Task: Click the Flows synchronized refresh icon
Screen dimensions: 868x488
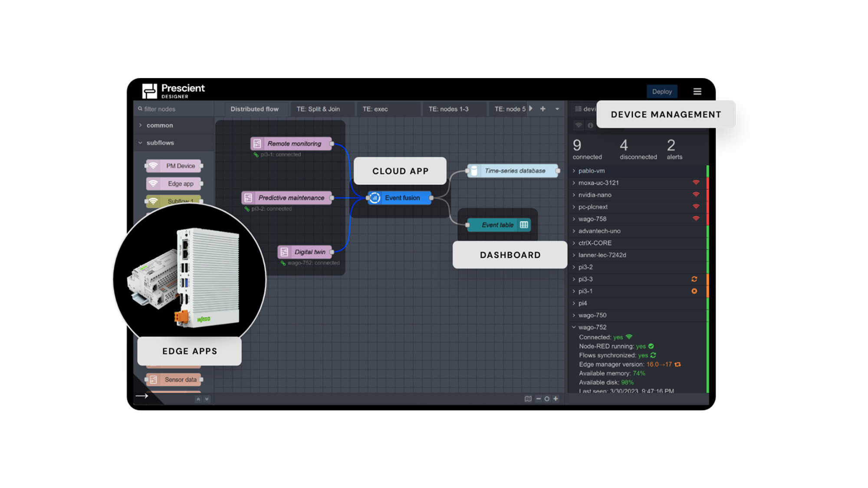Action: pyautogui.click(x=653, y=355)
